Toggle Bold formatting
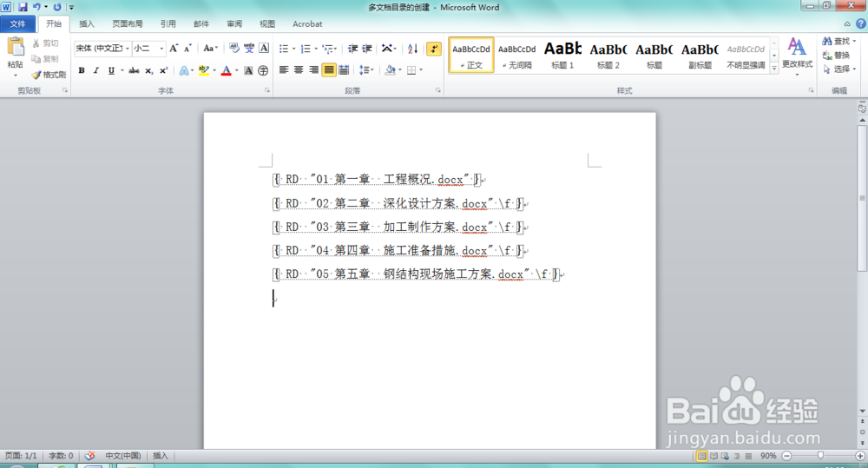868x468 pixels. [82, 71]
